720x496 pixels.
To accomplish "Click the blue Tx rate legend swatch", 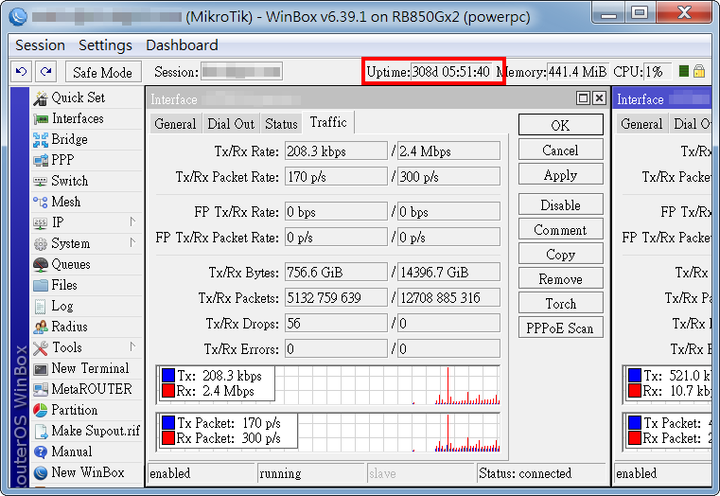I will click(169, 375).
